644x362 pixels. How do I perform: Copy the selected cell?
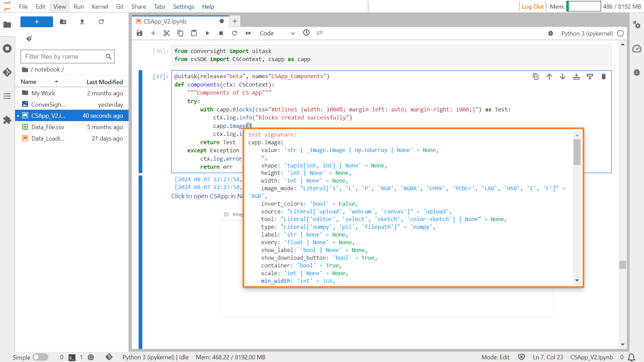tap(180, 33)
